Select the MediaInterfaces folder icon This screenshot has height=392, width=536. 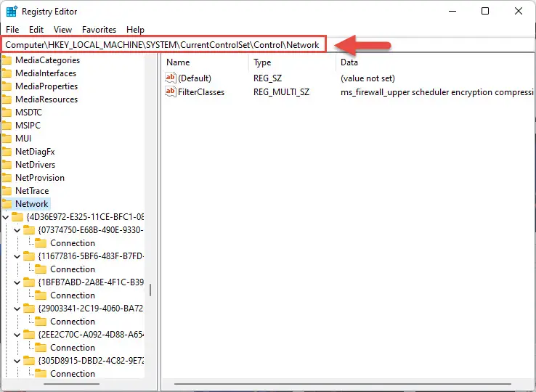7,73
